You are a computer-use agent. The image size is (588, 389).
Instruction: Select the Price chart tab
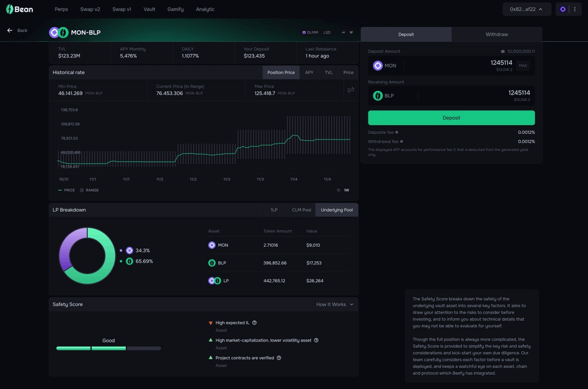[348, 73]
